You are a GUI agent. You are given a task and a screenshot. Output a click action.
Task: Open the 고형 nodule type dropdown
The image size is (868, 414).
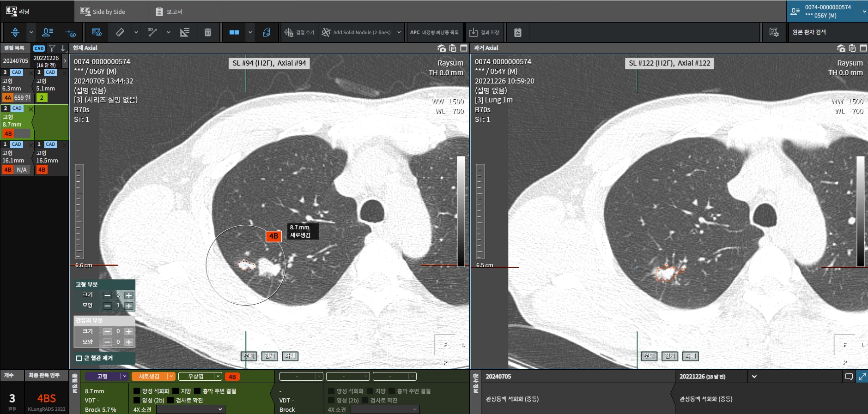pyautogui.click(x=107, y=377)
